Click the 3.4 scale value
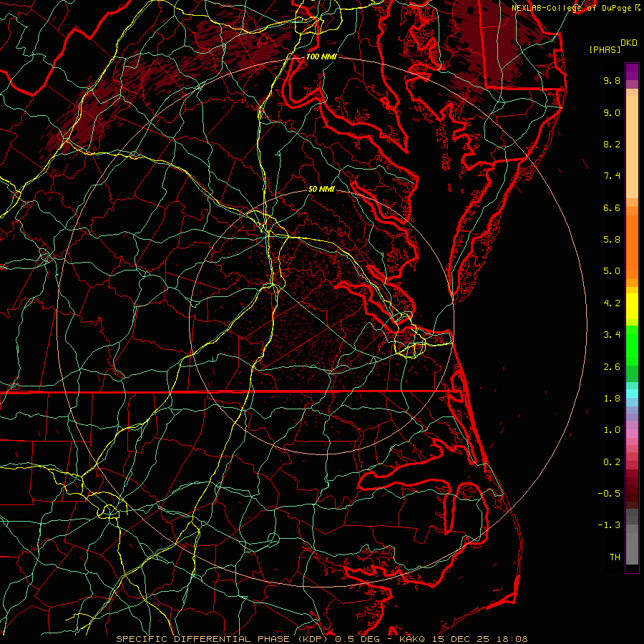This screenshot has height=644, width=644. pyautogui.click(x=612, y=335)
